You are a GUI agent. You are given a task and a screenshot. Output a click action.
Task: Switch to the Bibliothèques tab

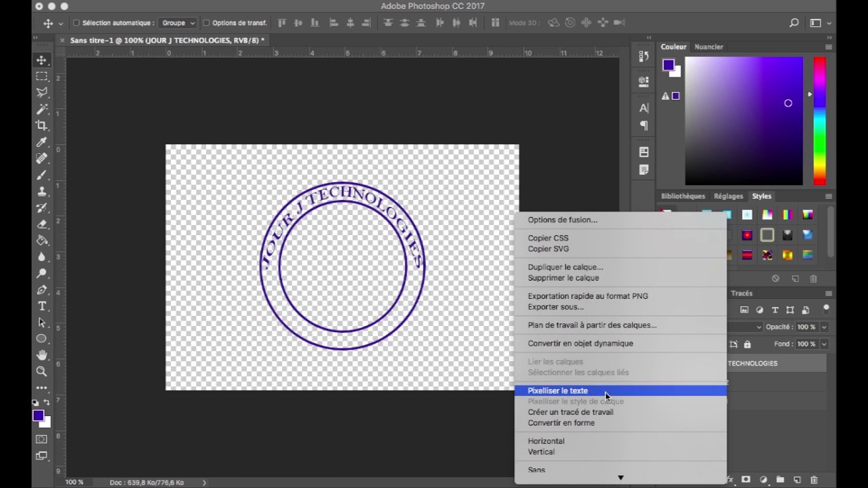(683, 196)
